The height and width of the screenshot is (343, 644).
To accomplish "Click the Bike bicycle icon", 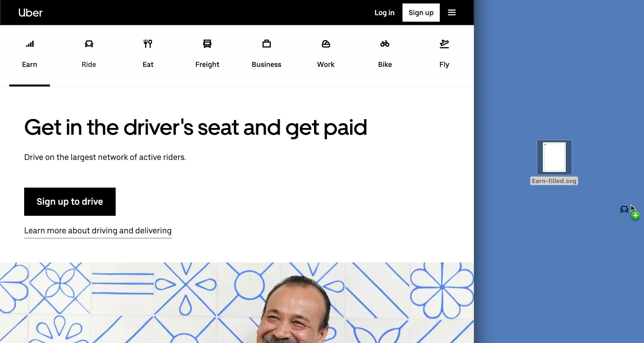I will [x=385, y=44].
